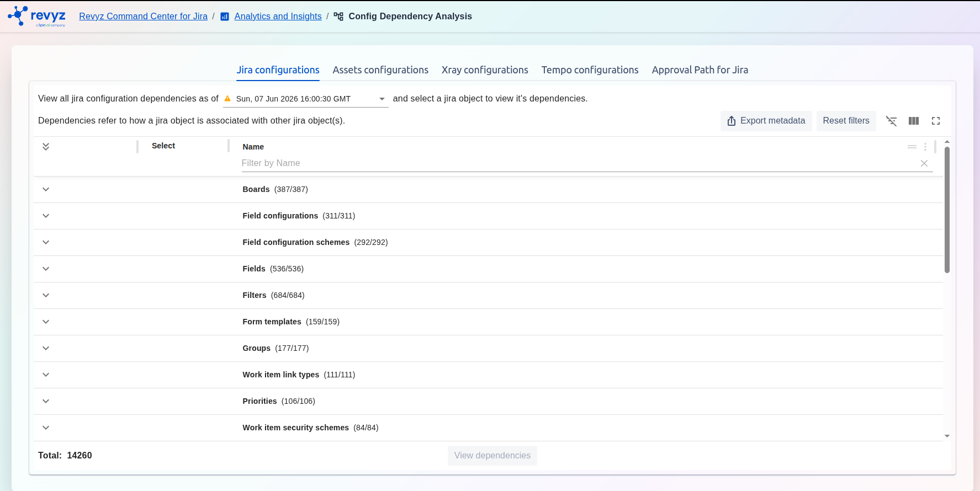The height and width of the screenshot is (491, 980).
Task: Click the "Total: 14260" count
Action: click(65, 456)
